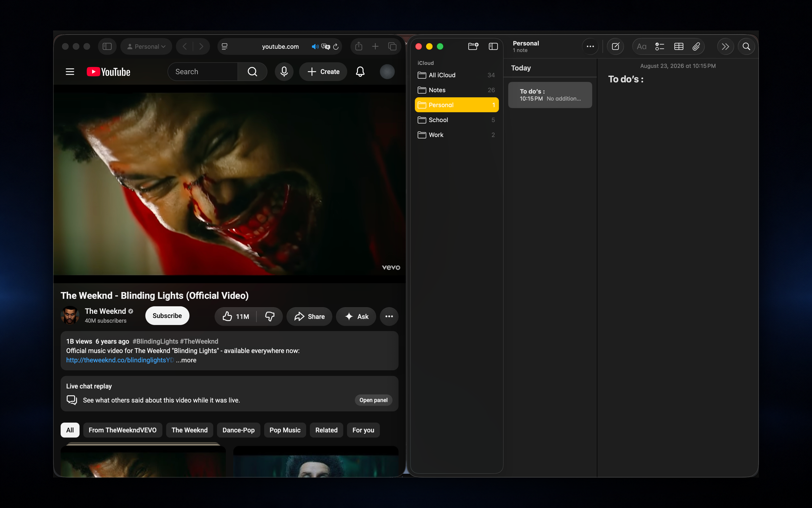This screenshot has width=812, height=508.
Task: Toggle the Notes folder sidebar
Action: (493, 46)
